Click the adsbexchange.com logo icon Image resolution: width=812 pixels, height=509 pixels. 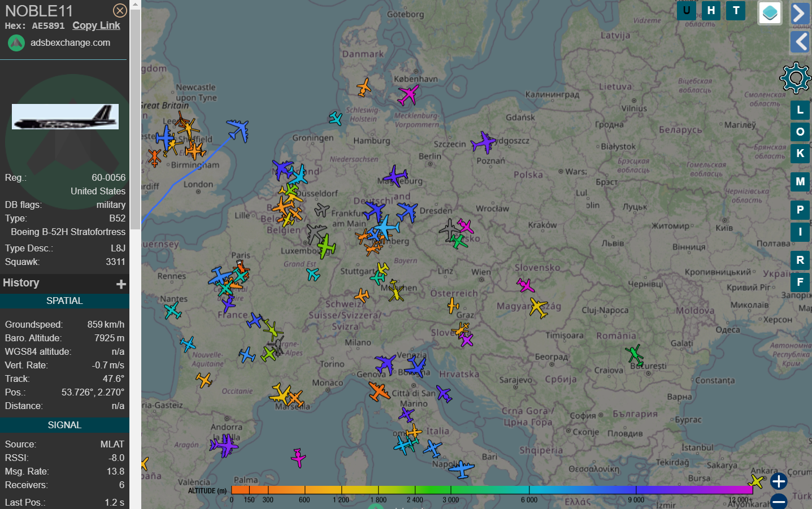point(16,43)
